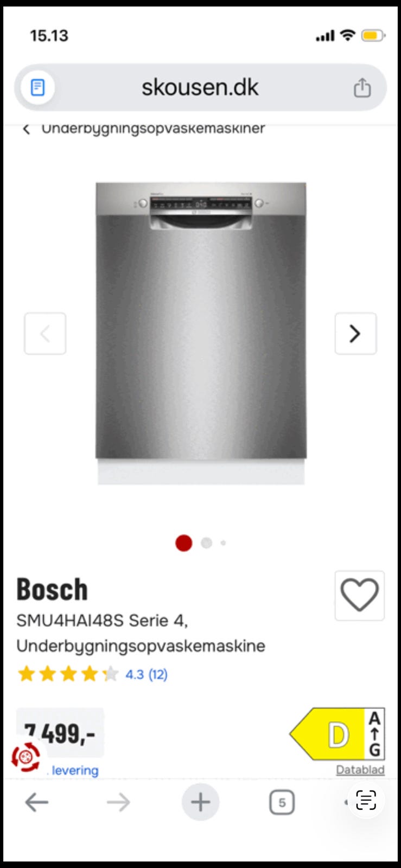Tap the share icon in address bar
The width and height of the screenshot is (401, 868).
[x=362, y=87]
